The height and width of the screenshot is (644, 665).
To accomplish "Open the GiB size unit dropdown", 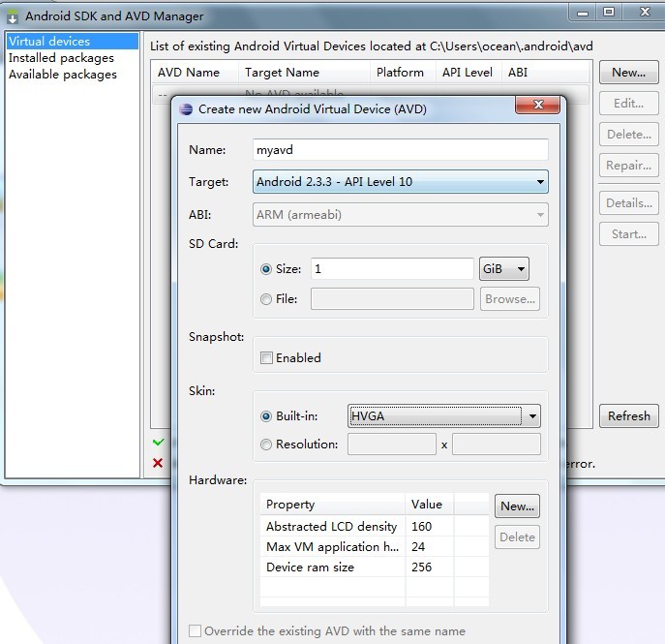I will (504, 268).
